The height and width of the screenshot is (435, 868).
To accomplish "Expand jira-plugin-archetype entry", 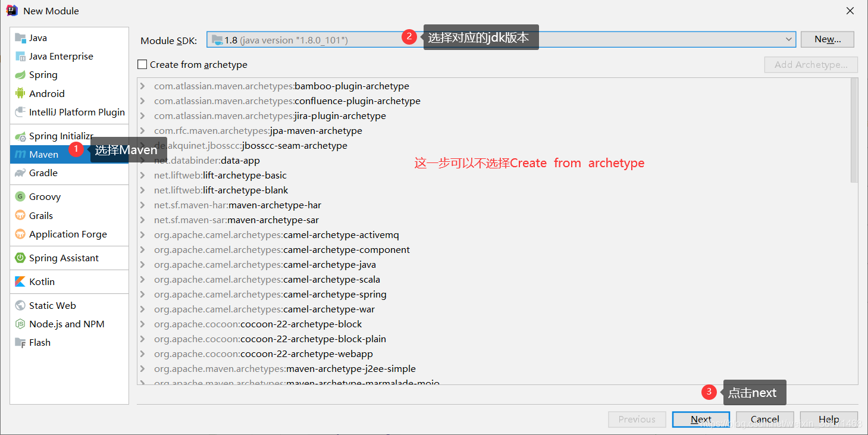I will click(x=143, y=116).
